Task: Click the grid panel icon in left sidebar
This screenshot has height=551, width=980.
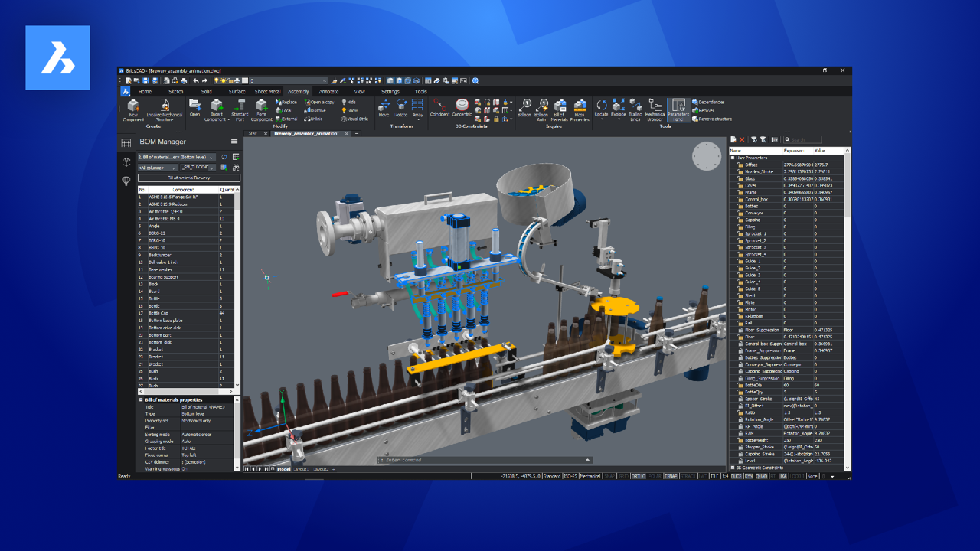Action: pyautogui.click(x=126, y=142)
